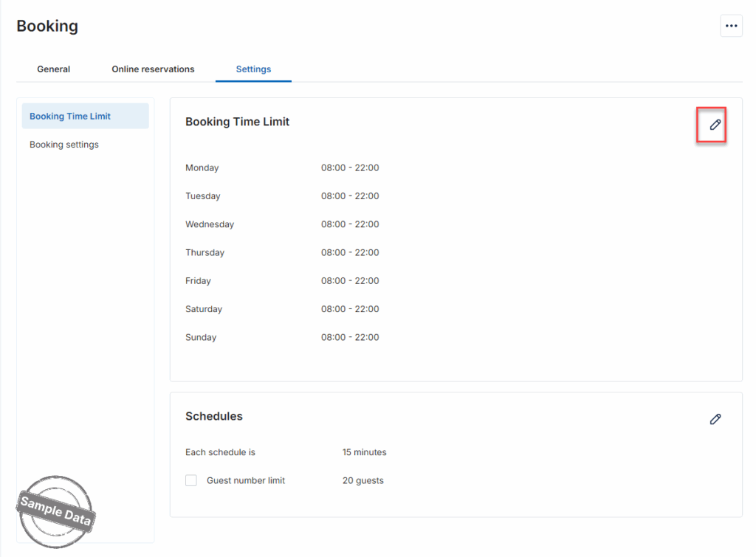This screenshot has width=756, height=557.
Task: Click Saturday's 08:00 - 22:00 time range
Action: point(350,309)
